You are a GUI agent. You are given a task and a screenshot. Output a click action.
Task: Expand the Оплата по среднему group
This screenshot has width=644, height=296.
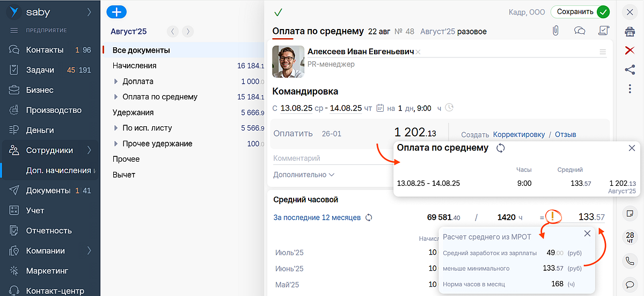(116, 97)
